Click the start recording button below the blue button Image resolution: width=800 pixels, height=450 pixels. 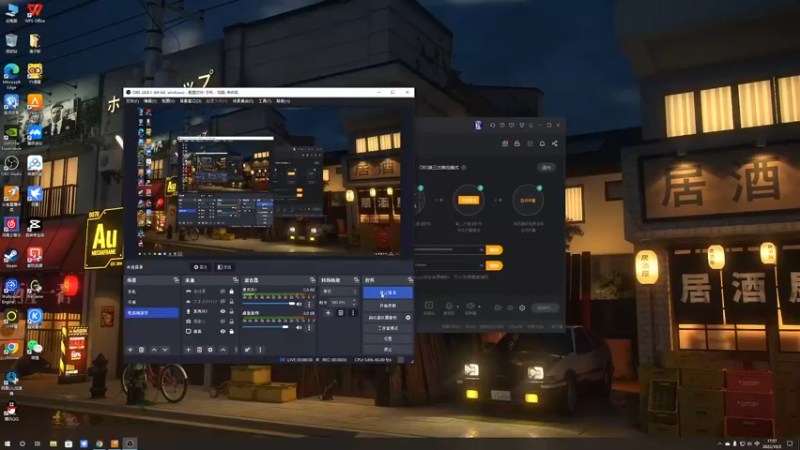[388, 306]
